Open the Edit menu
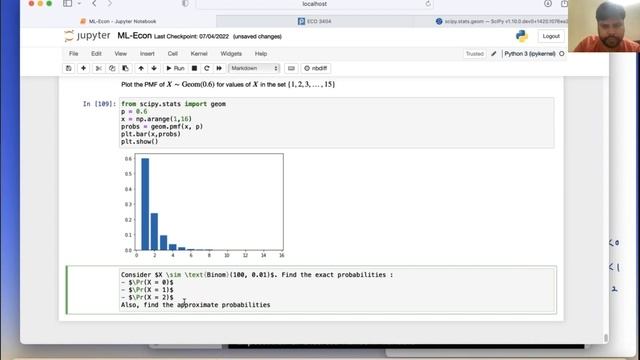 click(96, 53)
